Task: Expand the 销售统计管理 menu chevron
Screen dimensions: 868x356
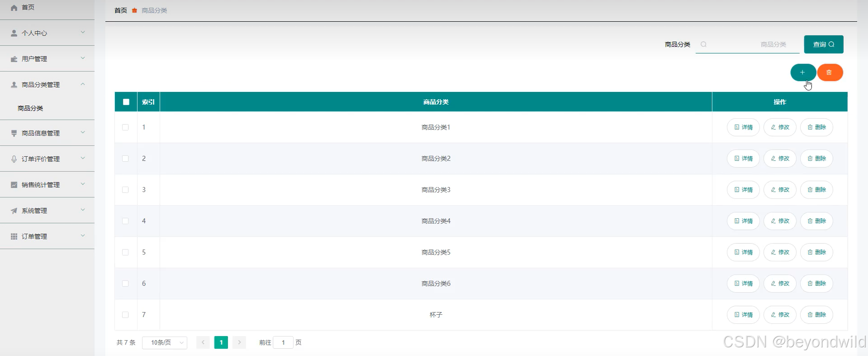Action: point(83,184)
